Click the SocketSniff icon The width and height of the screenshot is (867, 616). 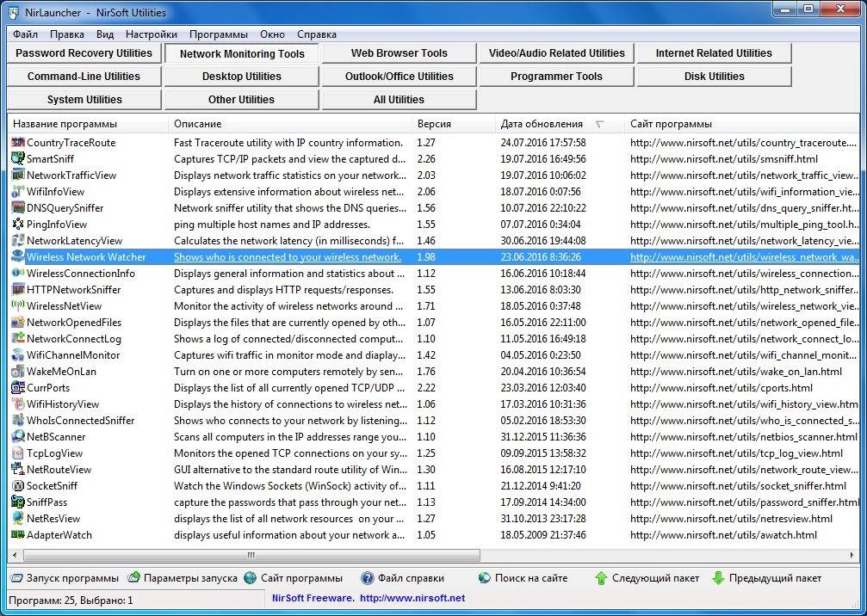point(18,486)
